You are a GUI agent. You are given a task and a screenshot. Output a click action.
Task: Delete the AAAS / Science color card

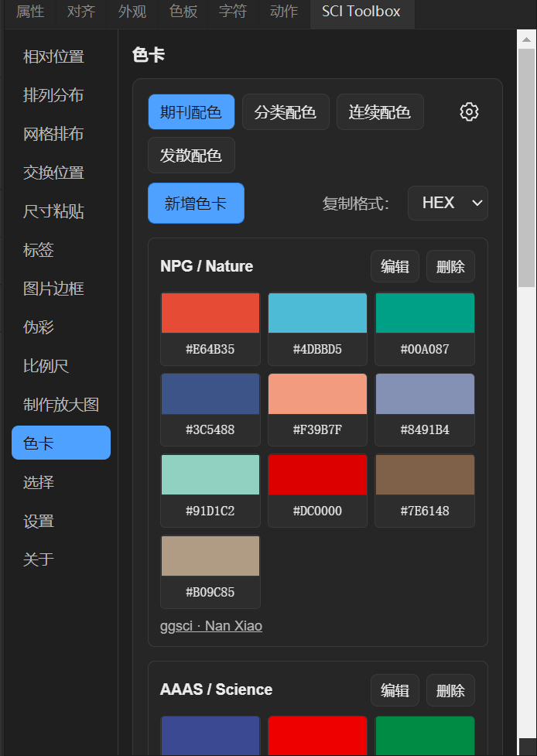pos(450,690)
